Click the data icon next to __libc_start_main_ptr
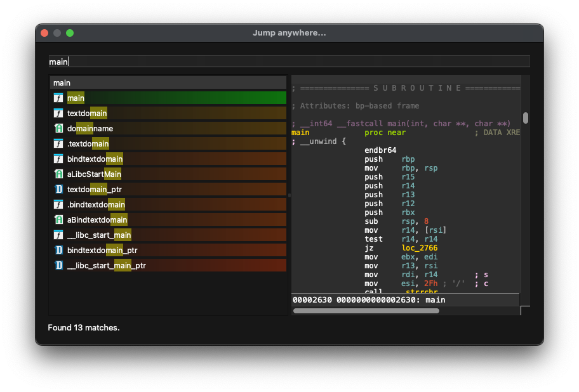This screenshot has width=579, height=392. [58, 266]
